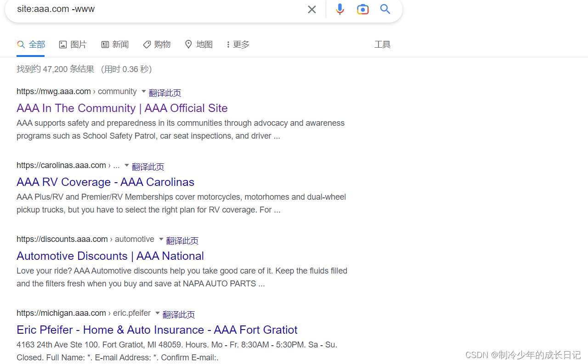588x364 pixels.
Task: Open the 地图 maps tab
Action: tap(199, 45)
